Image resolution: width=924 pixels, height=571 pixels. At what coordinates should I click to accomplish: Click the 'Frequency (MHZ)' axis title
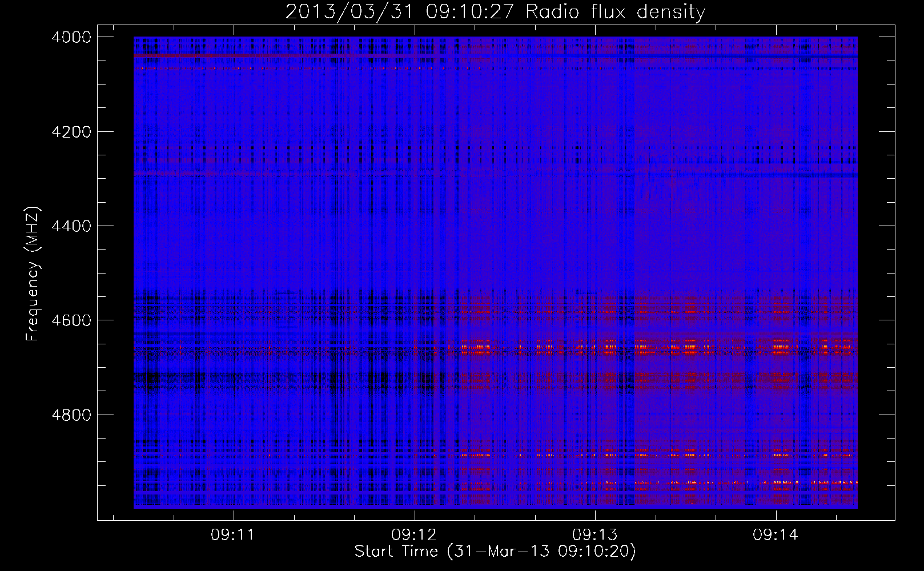[x=33, y=274]
